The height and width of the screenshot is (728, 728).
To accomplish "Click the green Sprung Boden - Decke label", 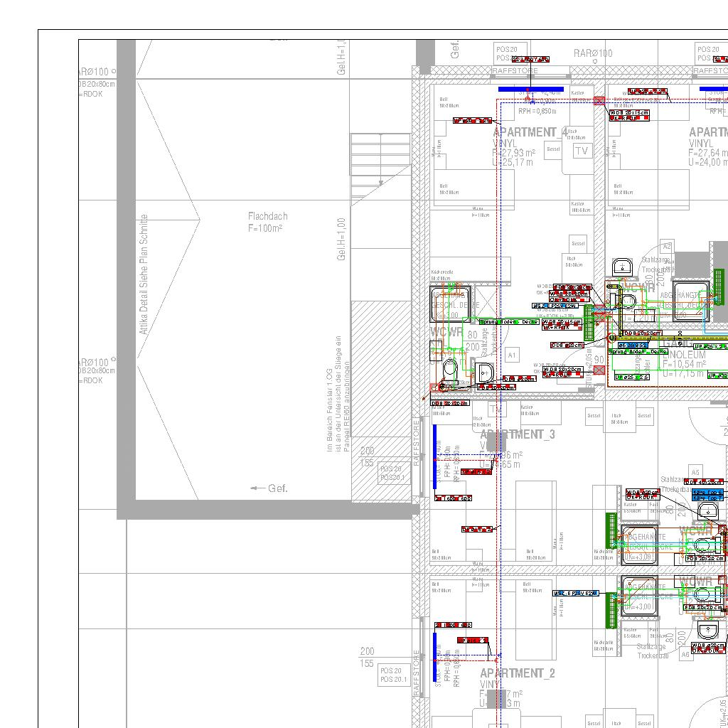I will click(509, 322).
